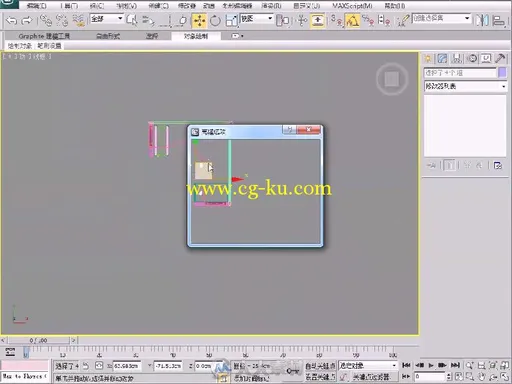
Task: Click the Undo arrow in main toolbar
Action: pyautogui.click(x=11, y=21)
